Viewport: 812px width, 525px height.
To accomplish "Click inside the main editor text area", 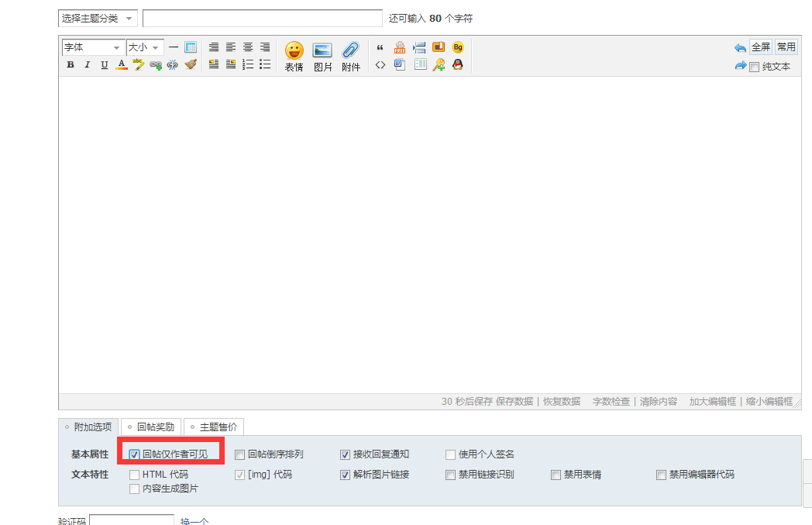I will pyautogui.click(x=430, y=235).
